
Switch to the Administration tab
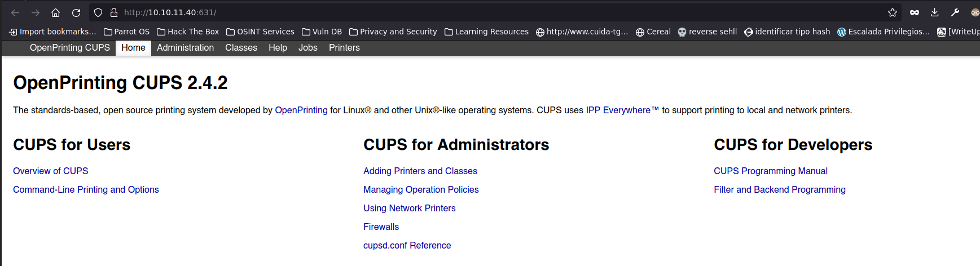[x=185, y=48]
